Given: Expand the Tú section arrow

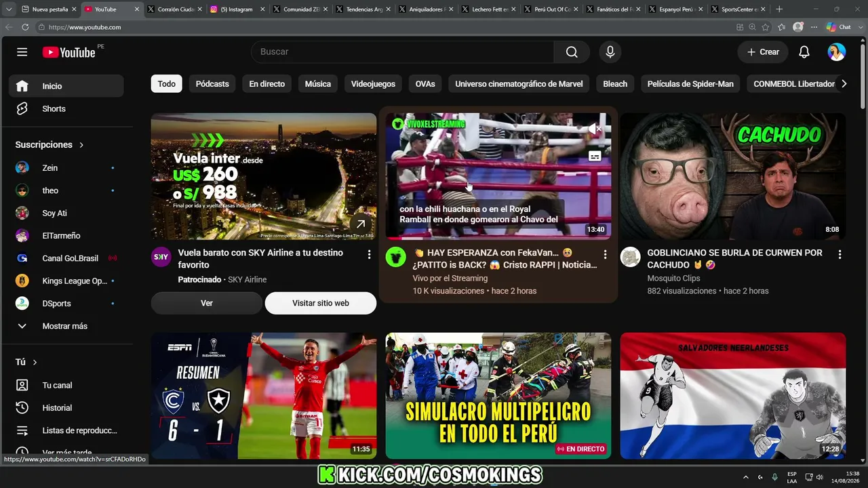Looking at the screenshot, I should pyautogui.click(x=35, y=363).
